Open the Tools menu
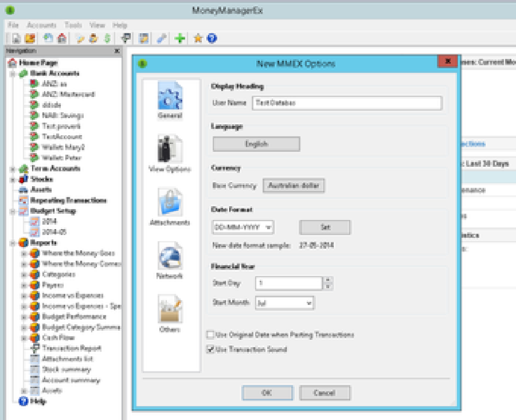 tap(73, 25)
